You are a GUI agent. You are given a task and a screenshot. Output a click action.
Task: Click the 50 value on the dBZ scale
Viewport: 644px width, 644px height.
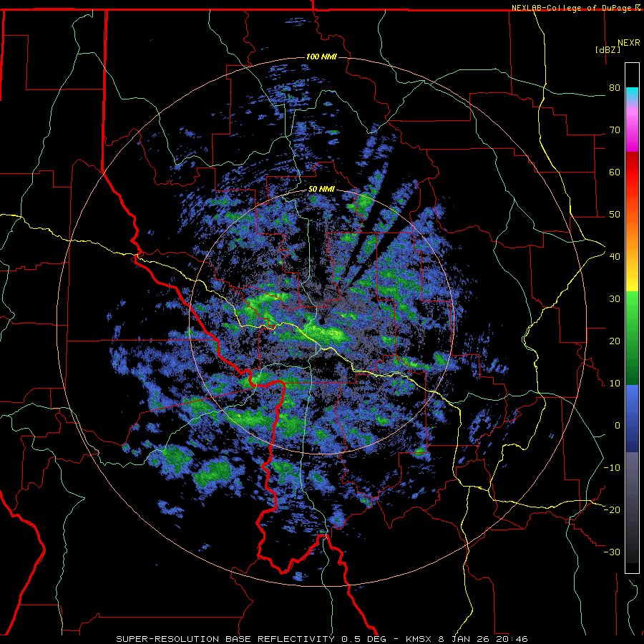(615, 215)
